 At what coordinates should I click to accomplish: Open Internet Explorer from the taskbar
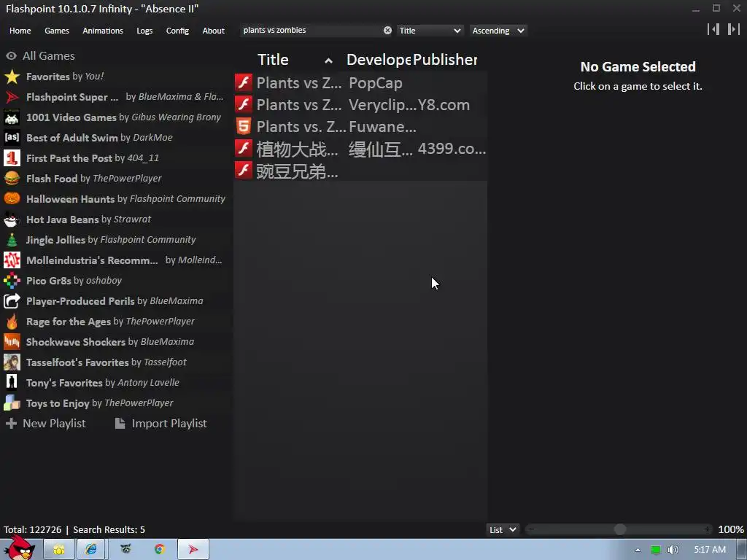(x=91, y=550)
